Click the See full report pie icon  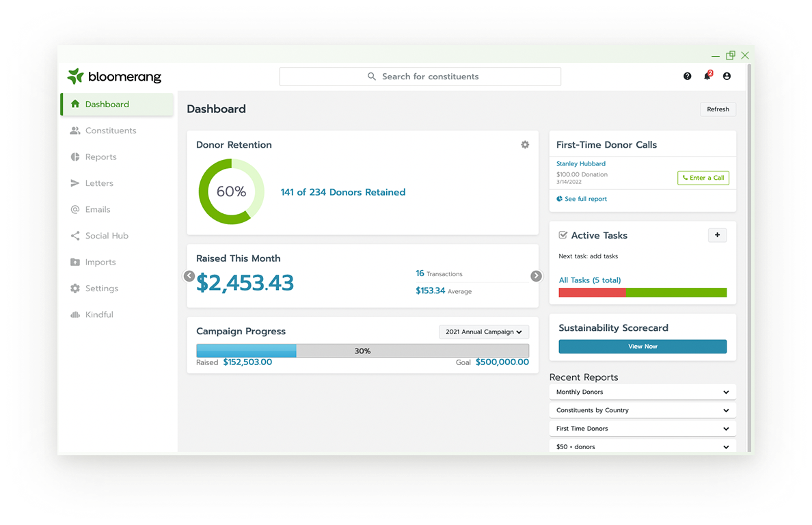[x=559, y=199]
